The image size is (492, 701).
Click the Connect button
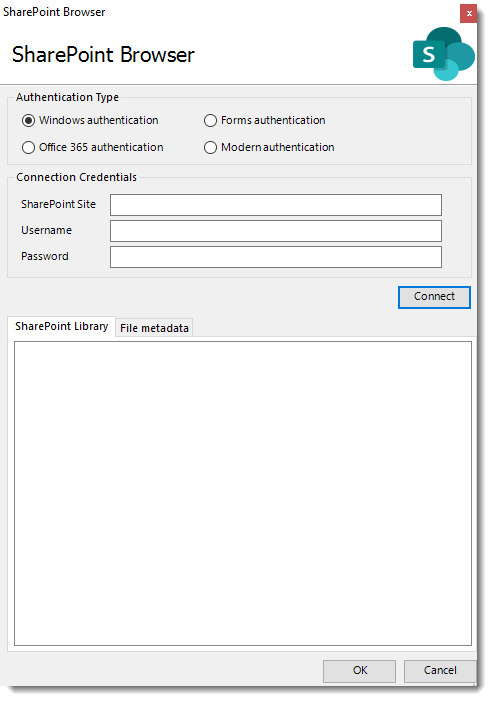tap(434, 297)
